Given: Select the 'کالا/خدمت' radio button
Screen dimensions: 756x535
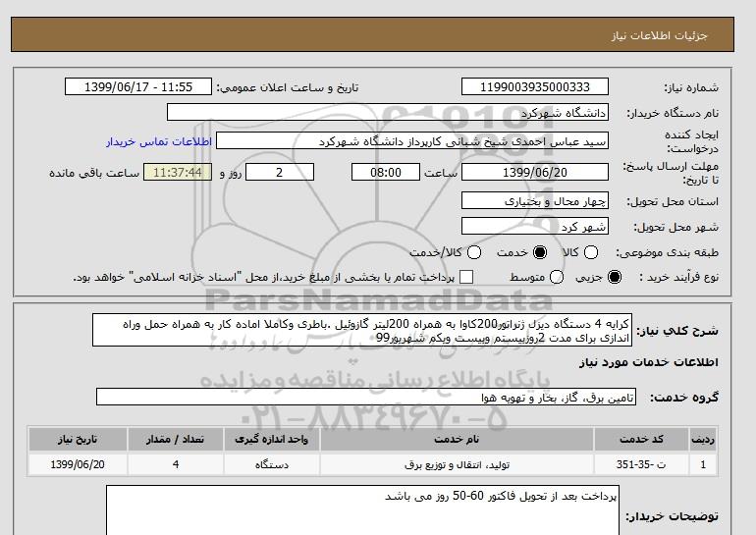Looking at the screenshot, I should pyautogui.click(x=474, y=252).
